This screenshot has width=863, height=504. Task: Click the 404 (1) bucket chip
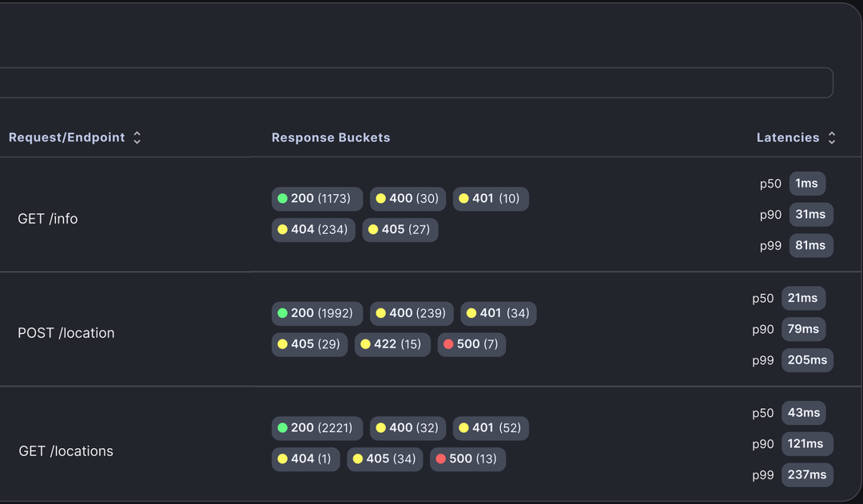pyautogui.click(x=305, y=459)
